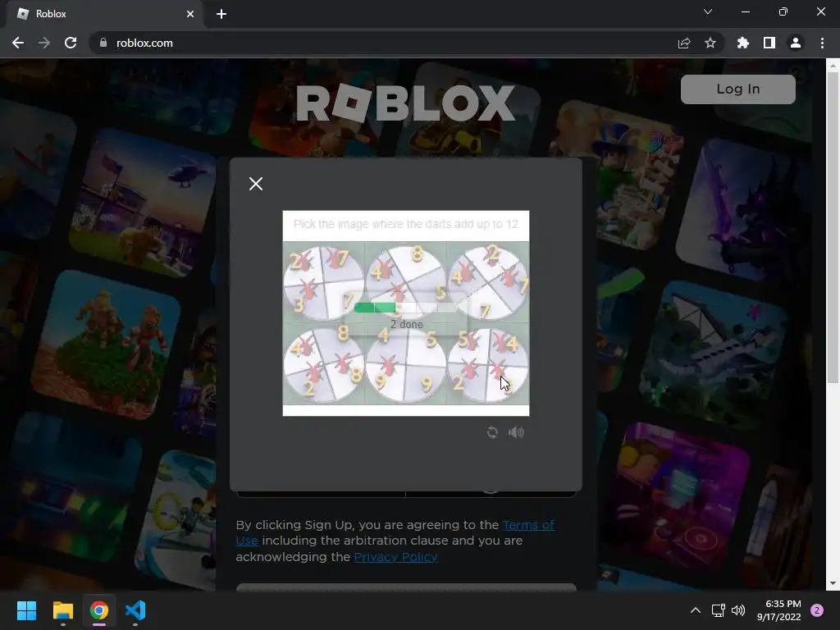Open Visual Studio Code from taskbar
The width and height of the screenshot is (840, 630).
(x=135, y=610)
